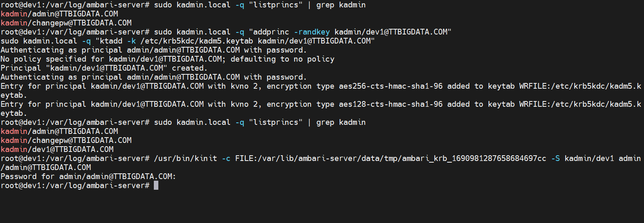The width and height of the screenshot is (644, 223).
Task: Click the terminal cursor block at the final prompt
Action: click(x=156, y=186)
